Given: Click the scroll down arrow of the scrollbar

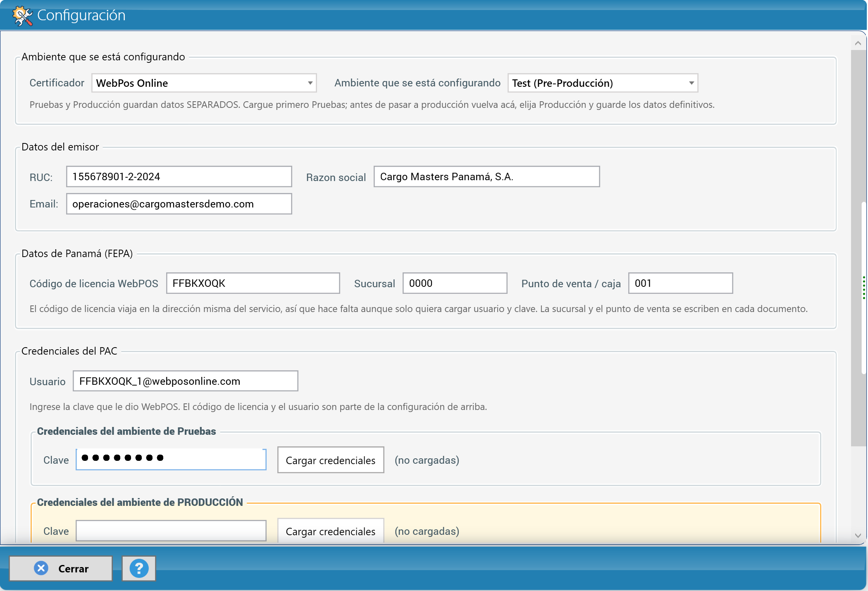Looking at the screenshot, I should tap(858, 535).
